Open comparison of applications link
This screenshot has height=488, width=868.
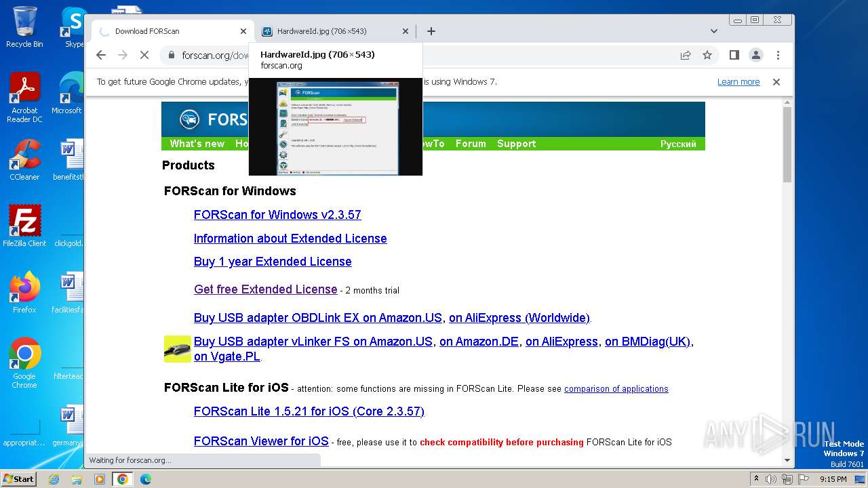[616, 389]
